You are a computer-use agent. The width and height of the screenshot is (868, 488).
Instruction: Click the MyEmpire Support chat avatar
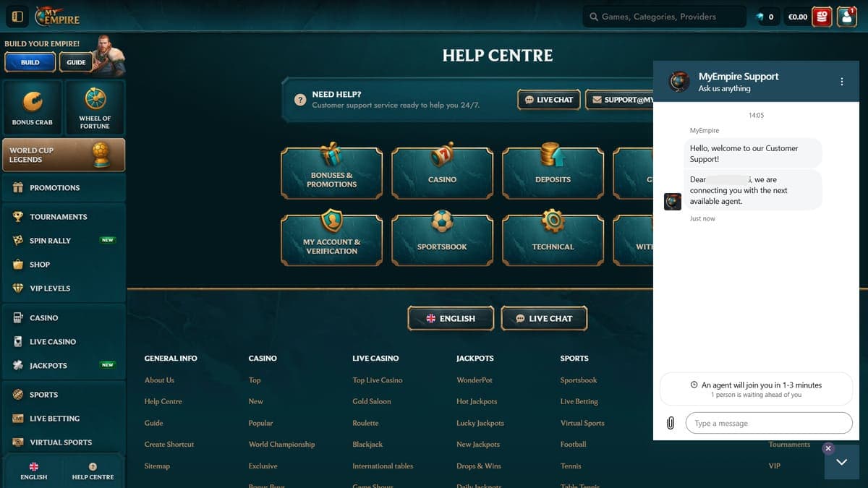678,82
